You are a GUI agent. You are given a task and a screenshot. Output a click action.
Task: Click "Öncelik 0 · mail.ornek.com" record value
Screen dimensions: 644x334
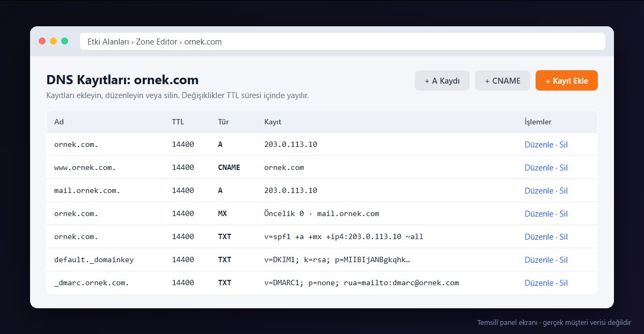pyautogui.click(x=321, y=214)
